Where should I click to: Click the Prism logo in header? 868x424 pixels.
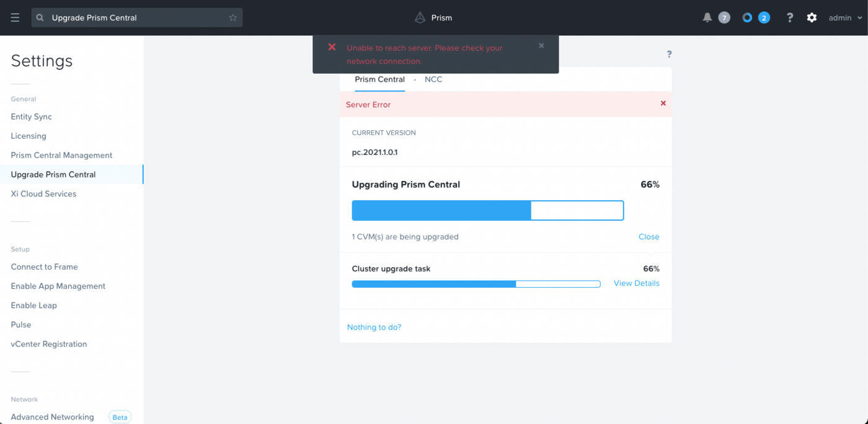tap(420, 18)
